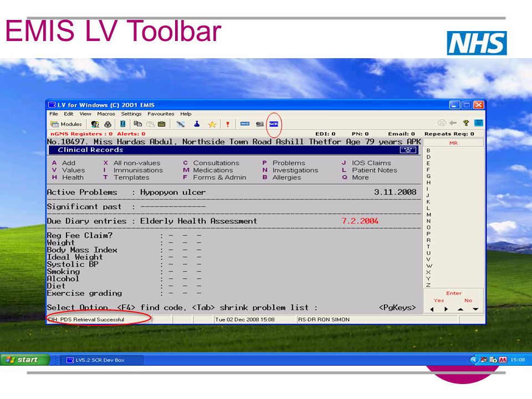Click the small NHS toolbar icon

click(245, 124)
